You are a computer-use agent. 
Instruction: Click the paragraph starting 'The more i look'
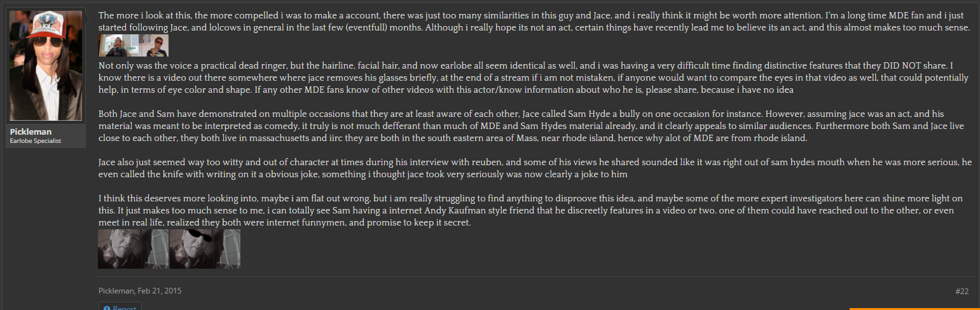[535, 21]
